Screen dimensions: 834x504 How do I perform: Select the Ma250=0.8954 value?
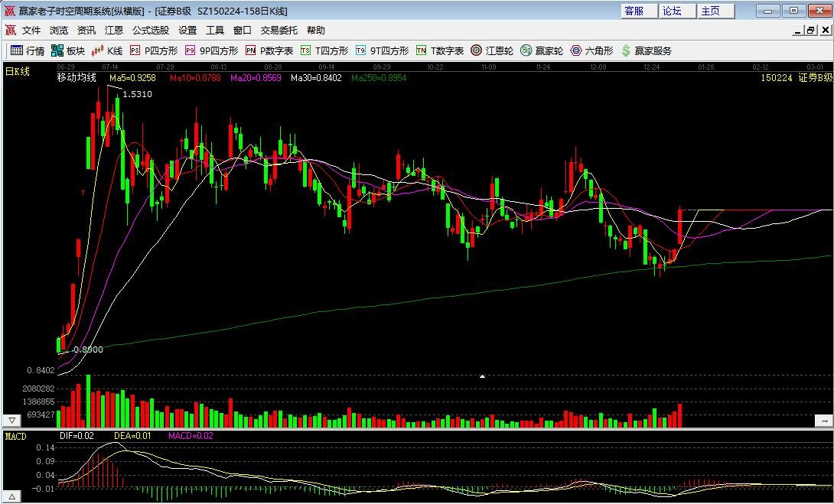379,77
